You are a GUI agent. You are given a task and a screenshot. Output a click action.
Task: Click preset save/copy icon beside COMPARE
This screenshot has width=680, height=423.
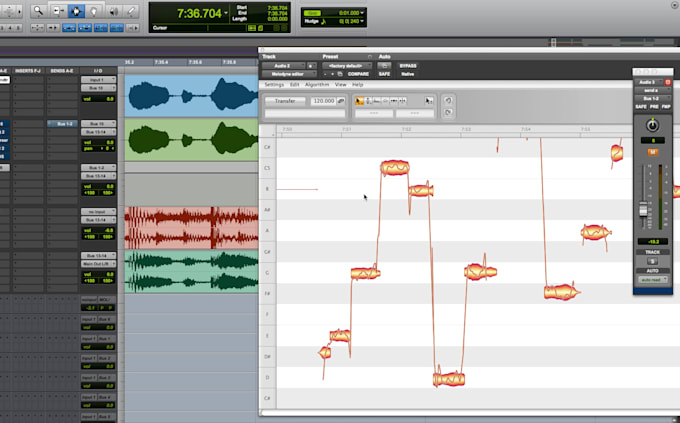tap(340, 74)
